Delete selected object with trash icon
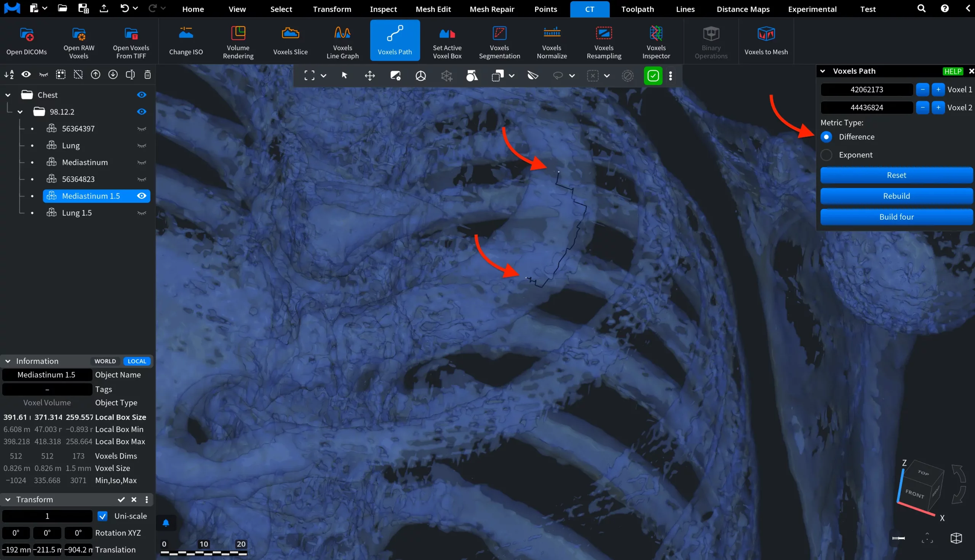Screen dimensions: 975x560 pyautogui.click(x=147, y=75)
